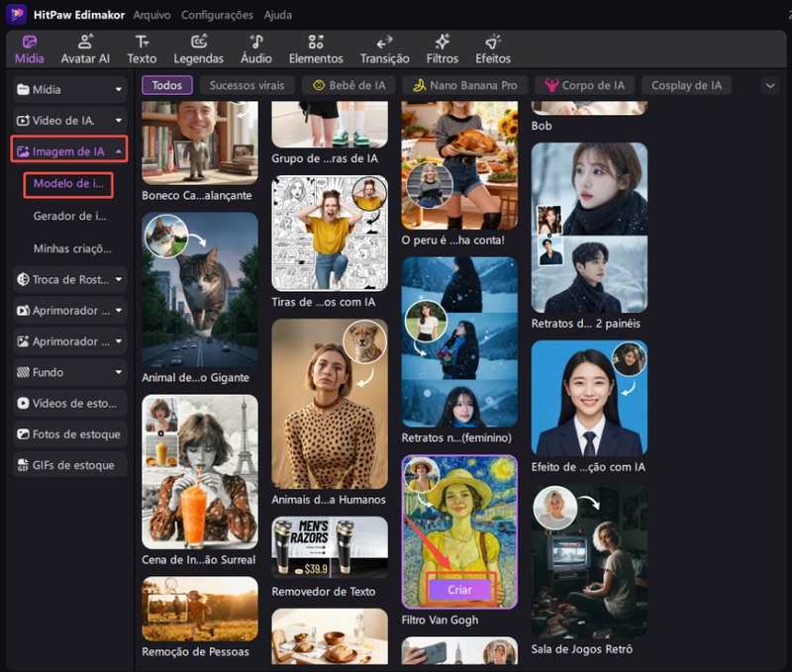Expand the Troca de Rosto section
The image size is (792, 672).
tap(69, 280)
